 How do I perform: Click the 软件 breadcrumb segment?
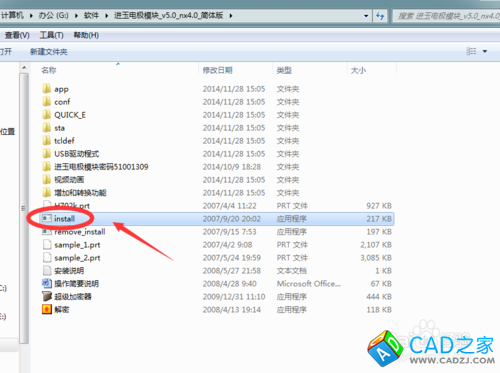pyautogui.click(x=91, y=16)
